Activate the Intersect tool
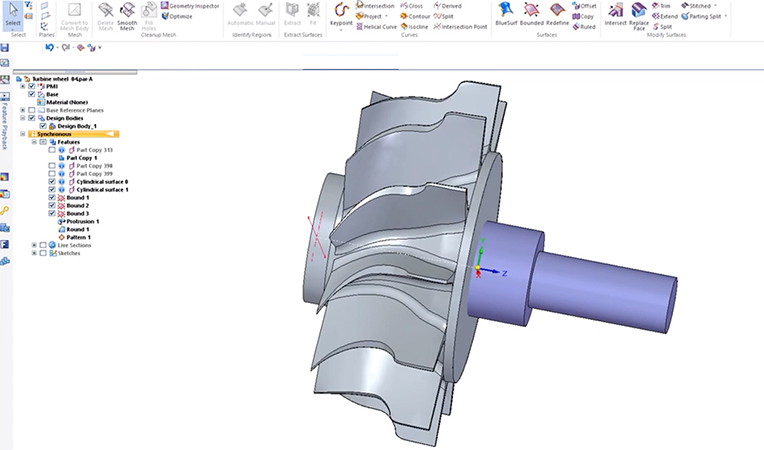This screenshot has width=764, height=450. tap(615, 15)
